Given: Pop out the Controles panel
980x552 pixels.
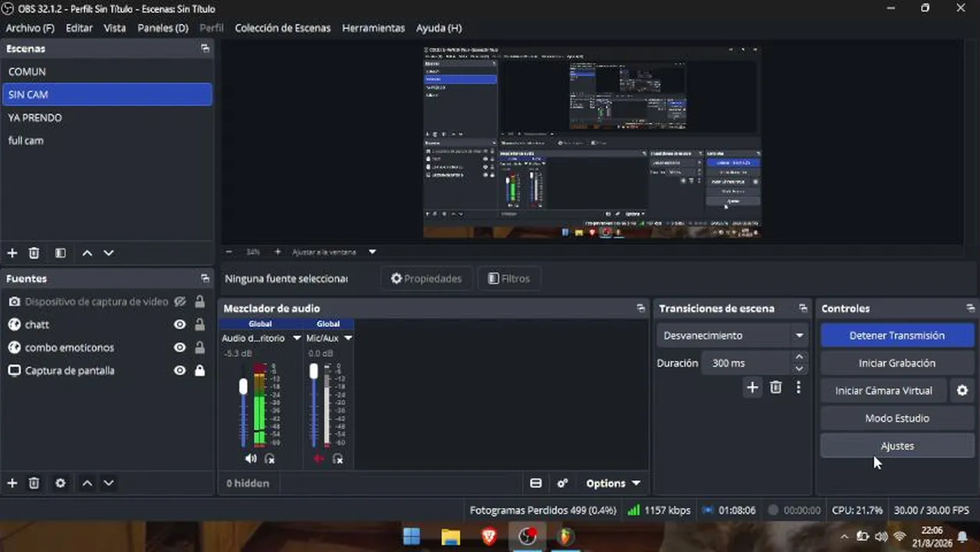Looking at the screenshot, I should [x=971, y=308].
